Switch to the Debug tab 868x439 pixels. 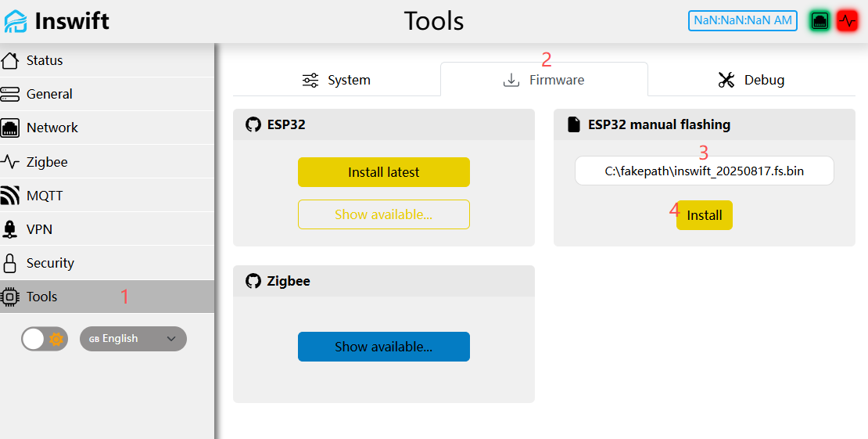pos(751,79)
